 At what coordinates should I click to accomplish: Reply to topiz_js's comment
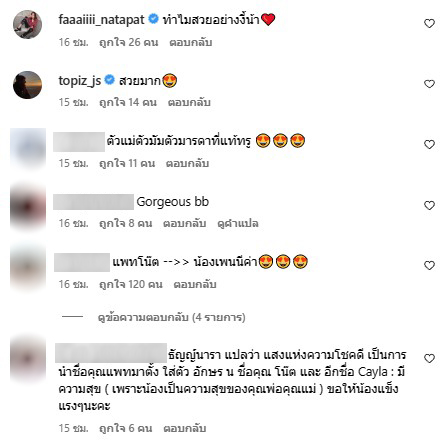tap(189, 102)
